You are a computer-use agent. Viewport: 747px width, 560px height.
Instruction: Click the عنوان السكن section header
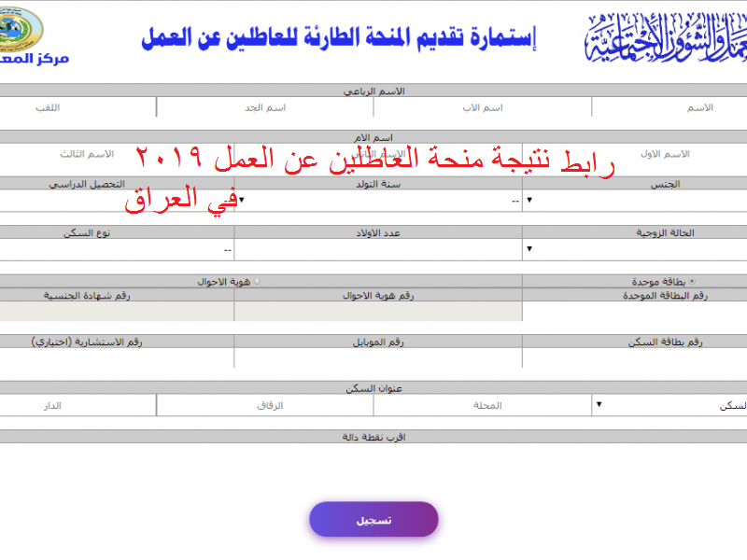tap(373, 388)
